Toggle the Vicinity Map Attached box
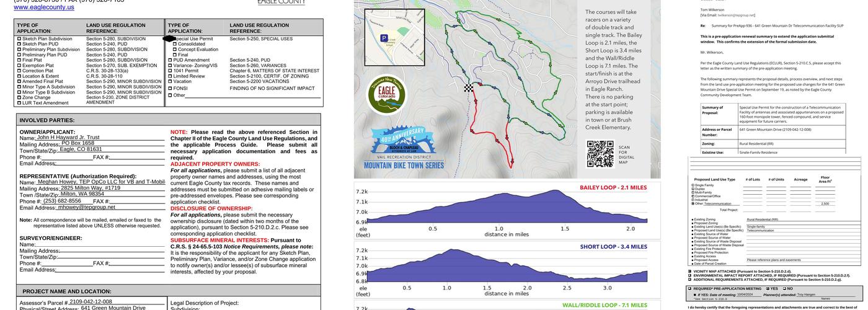The height and width of the screenshot is (310, 868). (689, 271)
